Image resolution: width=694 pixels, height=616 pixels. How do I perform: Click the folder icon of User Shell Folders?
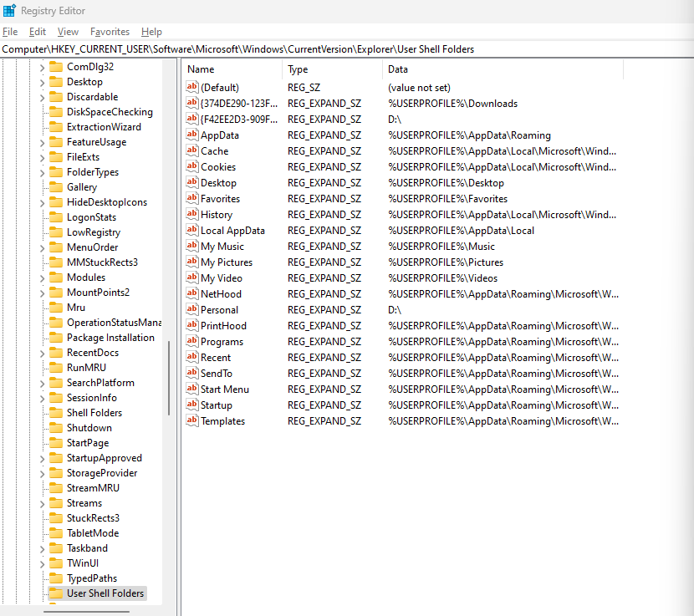[x=56, y=593]
